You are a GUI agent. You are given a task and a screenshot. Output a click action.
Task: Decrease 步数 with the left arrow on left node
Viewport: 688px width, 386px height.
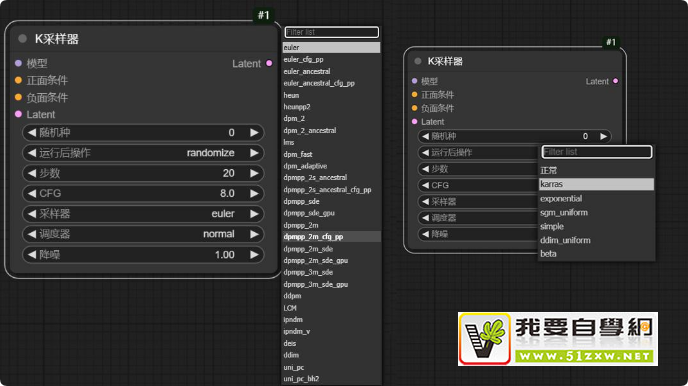coord(32,173)
